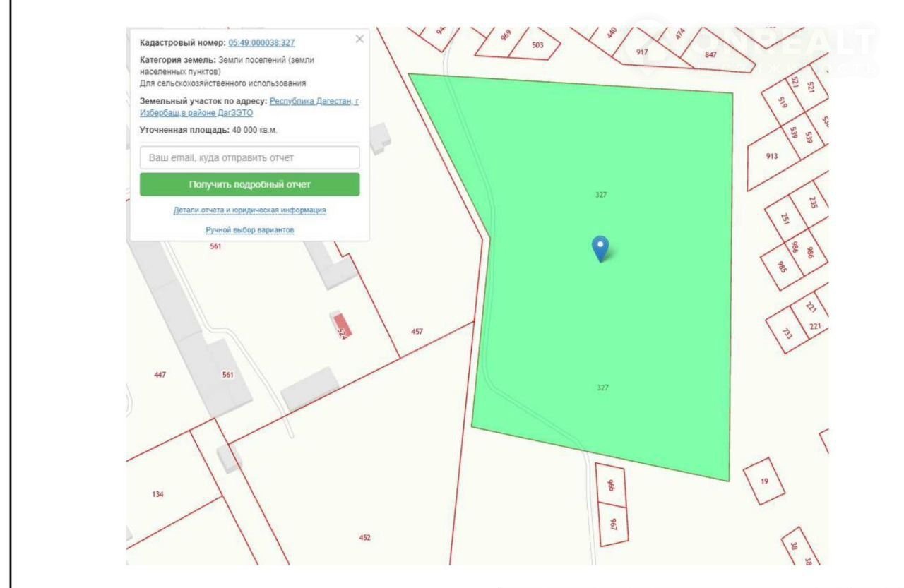
Task: Close the cadastral info popup
Action: (x=359, y=40)
